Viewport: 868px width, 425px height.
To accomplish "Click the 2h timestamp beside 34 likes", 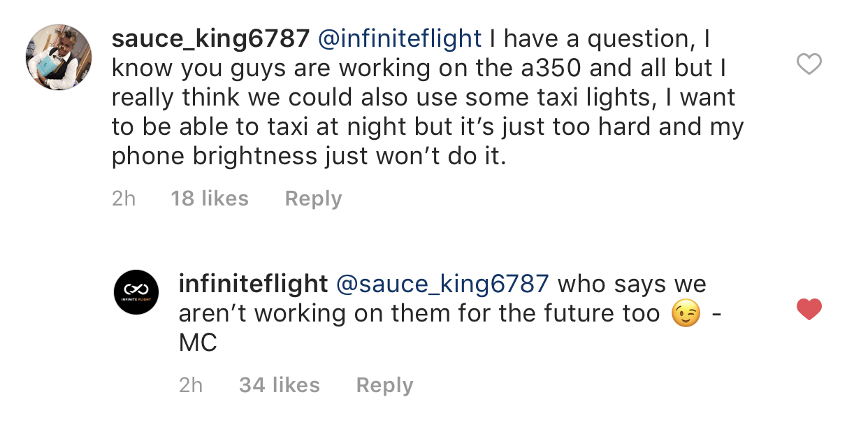I will 191,385.
